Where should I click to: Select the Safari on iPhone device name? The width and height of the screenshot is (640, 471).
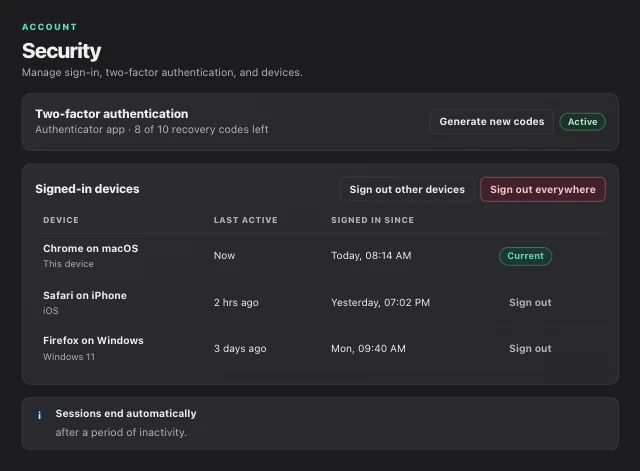85,295
